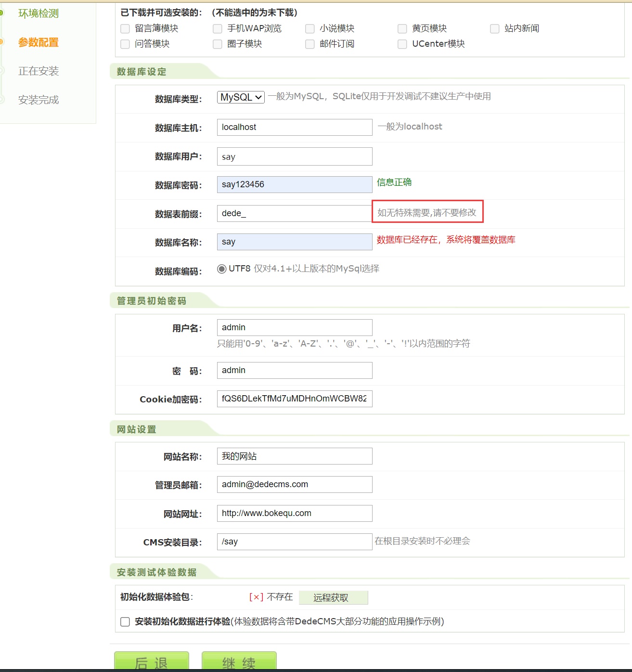The width and height of the screenshot is (632, 672).
Task: Go to 参数配置 step in sidebar
Action: pyautogui.click(x=39, y=42)
